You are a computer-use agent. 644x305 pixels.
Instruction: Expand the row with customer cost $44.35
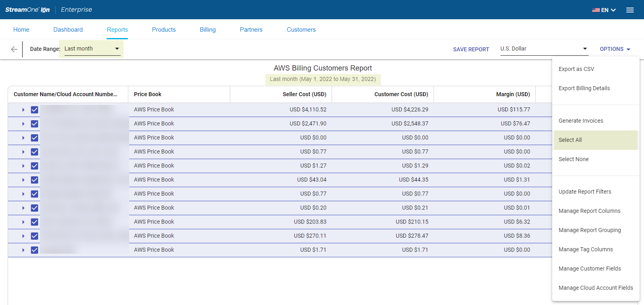23,180
